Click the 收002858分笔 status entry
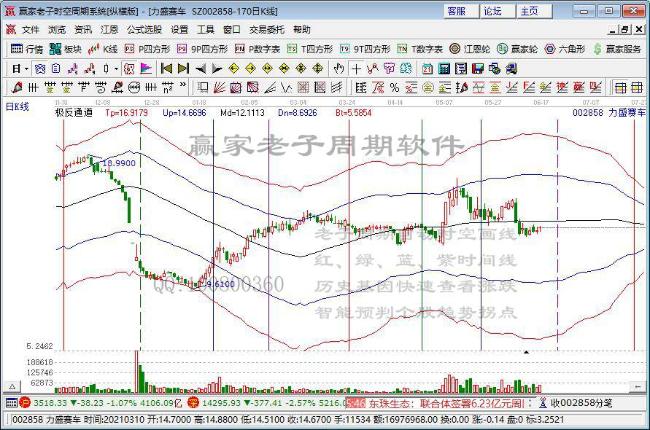Viewport: 650px width, 430px height. tap(582, 403)
